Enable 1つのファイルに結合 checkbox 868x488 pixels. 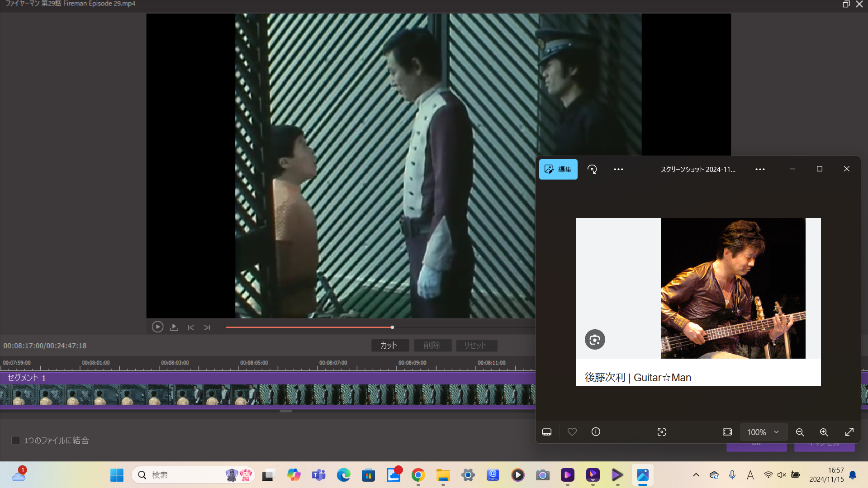click(x=16, y=441)
